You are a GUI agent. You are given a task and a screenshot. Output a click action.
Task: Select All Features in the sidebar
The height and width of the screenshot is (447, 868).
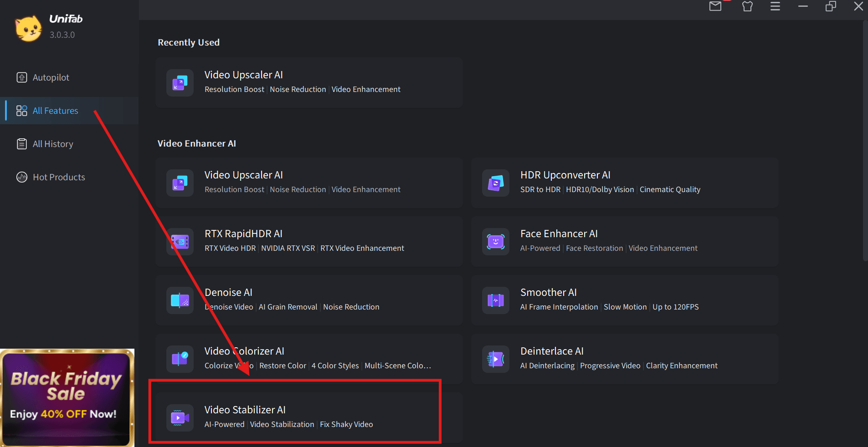click(x=55, y=111)
